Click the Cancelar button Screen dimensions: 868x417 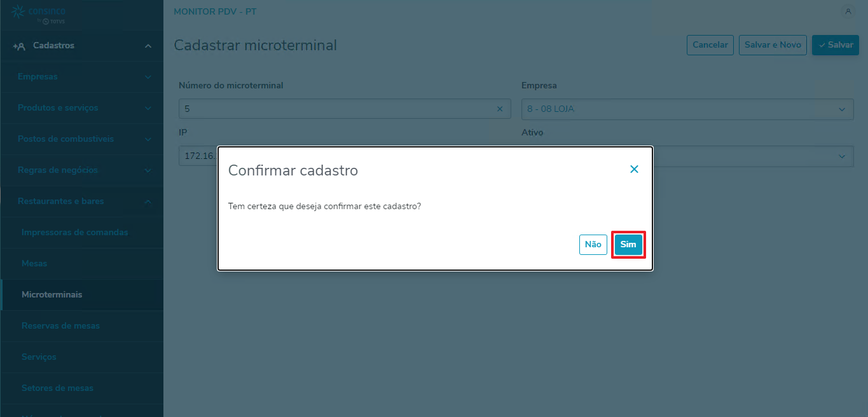point(710,45)
